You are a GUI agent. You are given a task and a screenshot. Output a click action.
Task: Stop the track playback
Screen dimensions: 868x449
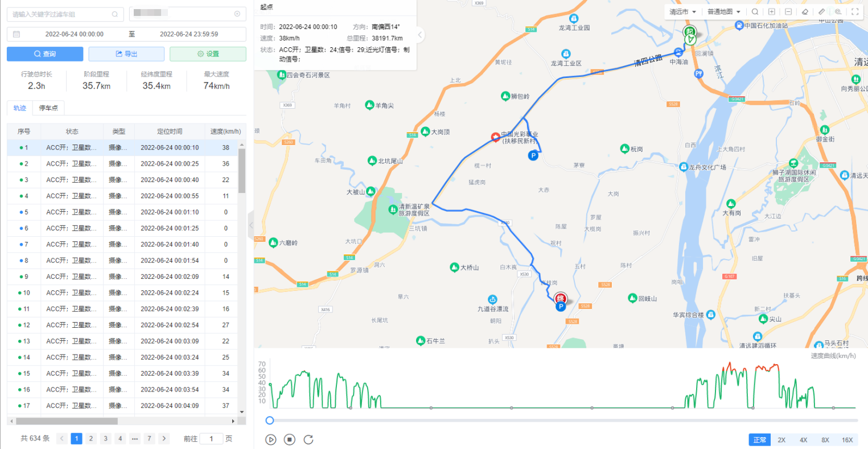290,439
